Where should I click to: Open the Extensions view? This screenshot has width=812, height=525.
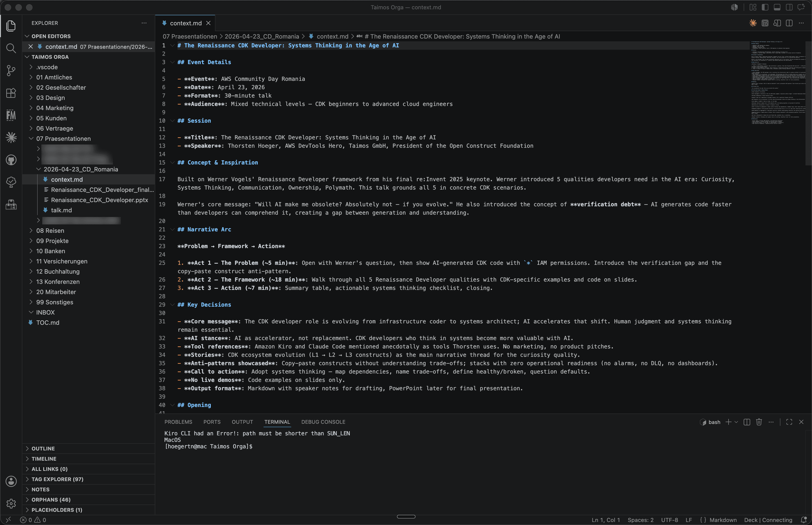[x=11, y=93]
